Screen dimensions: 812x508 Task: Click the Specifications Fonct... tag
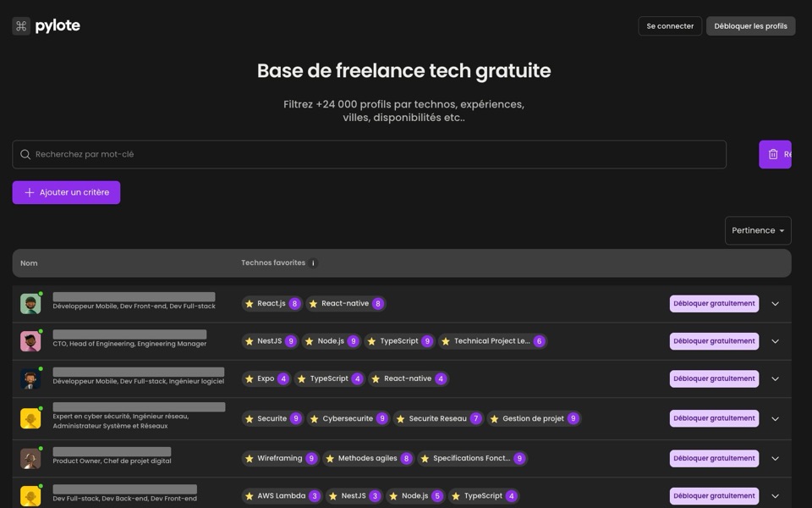[x=472, y=458]
